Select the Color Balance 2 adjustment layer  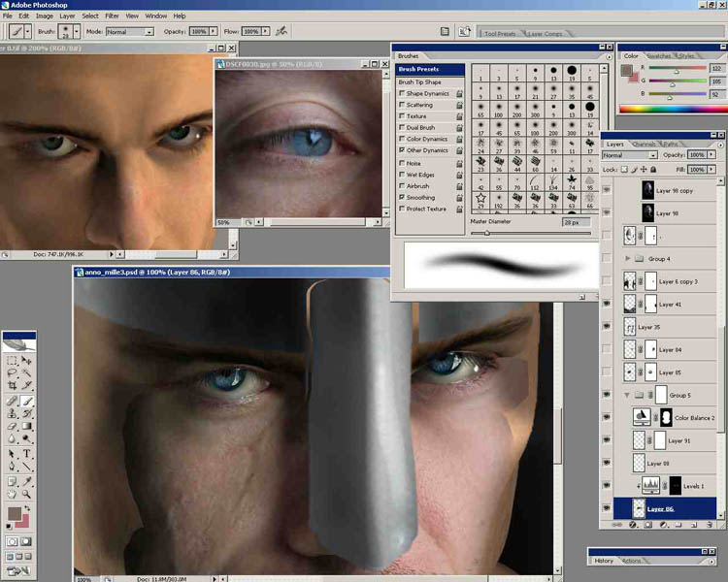(x=694, y=418)
